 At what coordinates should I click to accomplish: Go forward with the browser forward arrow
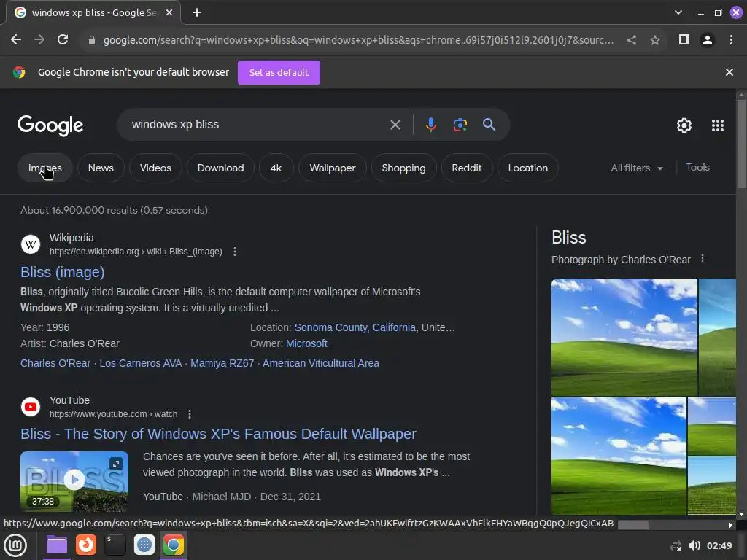click(x=39, y=40)
